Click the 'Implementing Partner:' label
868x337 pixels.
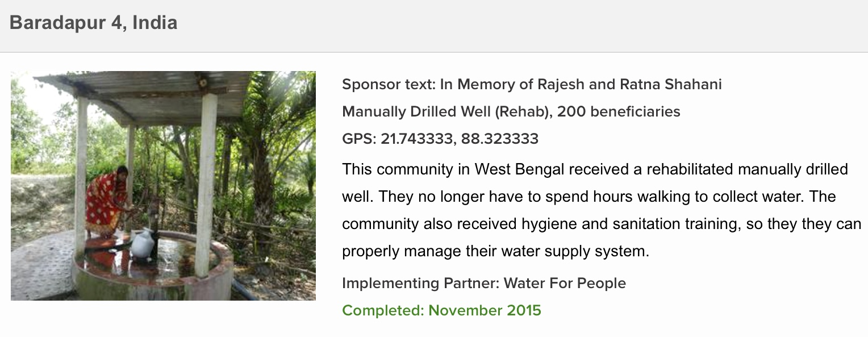420,283
